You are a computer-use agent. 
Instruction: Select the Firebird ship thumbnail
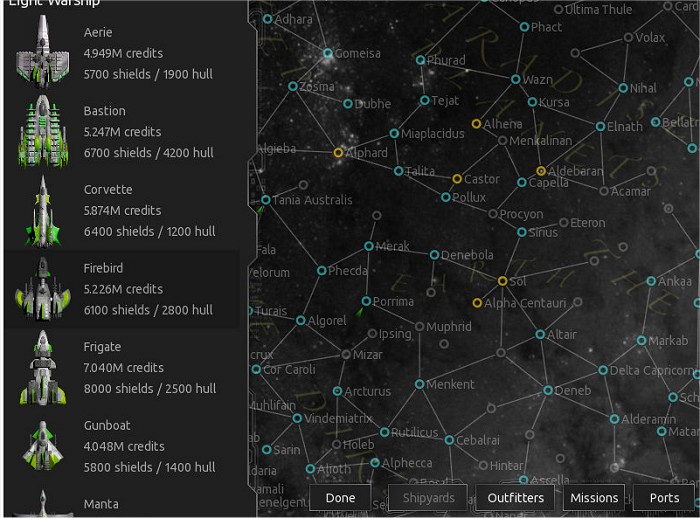pos(43,289)
